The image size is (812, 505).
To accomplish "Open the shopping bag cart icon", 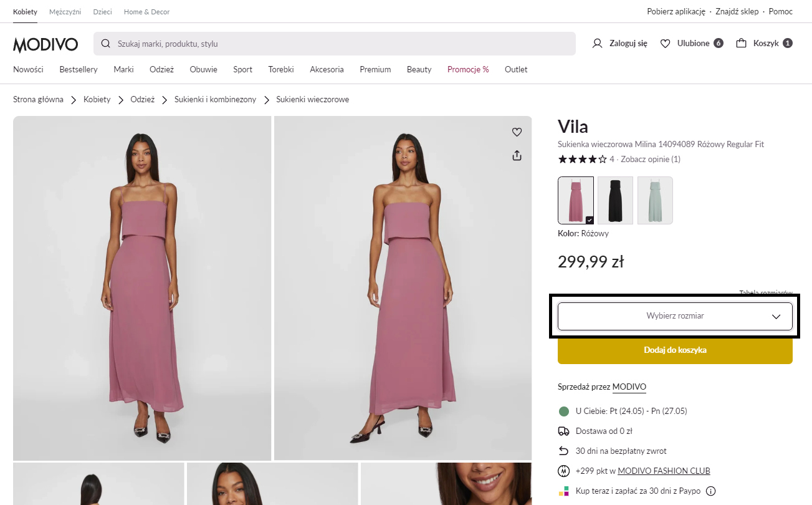I will [741, 44].
